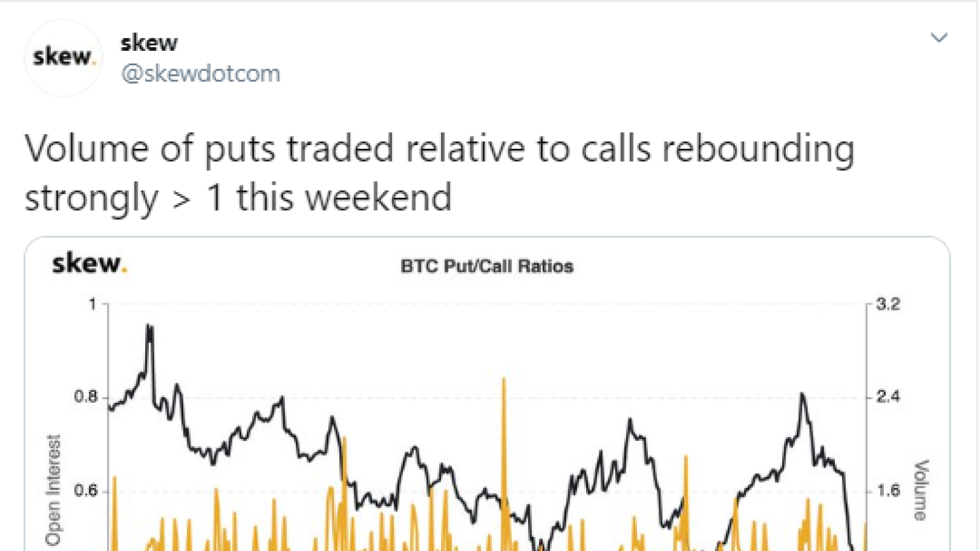Expand the tweet options chevron
980x551 pixels.
(x=939, y=38)
